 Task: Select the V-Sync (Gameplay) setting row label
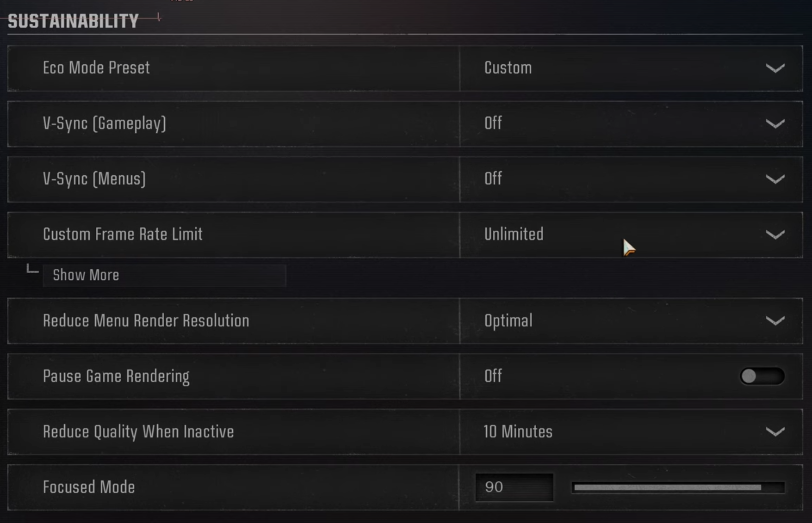tap(104, 123)
